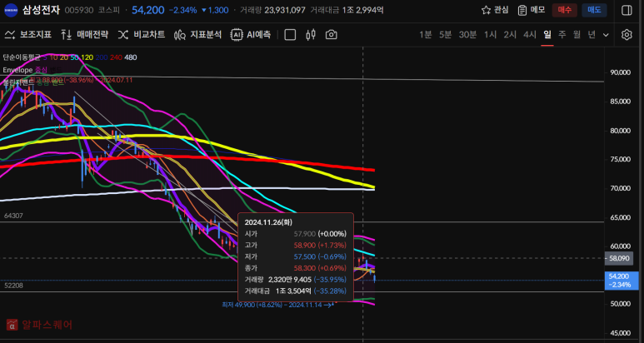This screenshot has height=343, width=644.
Task: Toggle the 20 moving average legend
Action: [63, 57]
